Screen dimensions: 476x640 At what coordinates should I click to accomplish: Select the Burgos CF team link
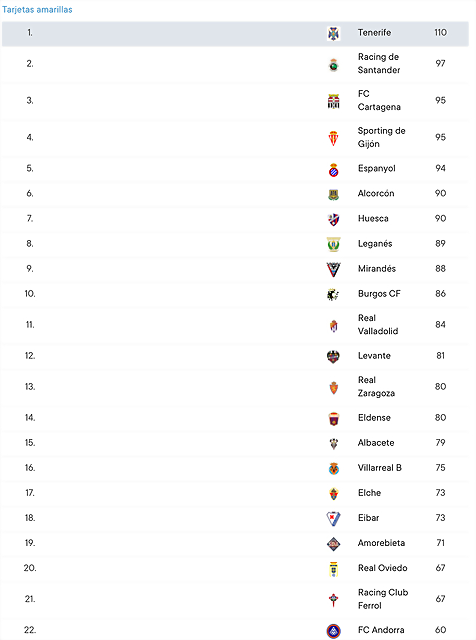[x=379, y=294]
